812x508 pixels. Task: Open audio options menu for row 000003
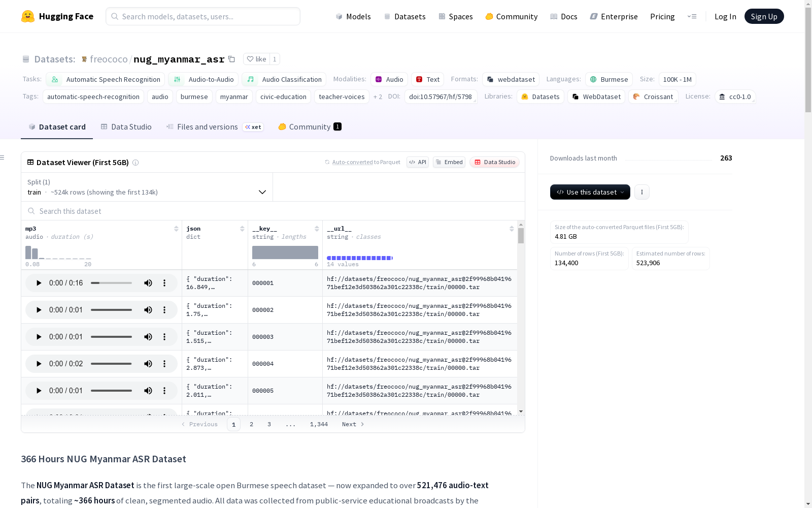[164, 337]
